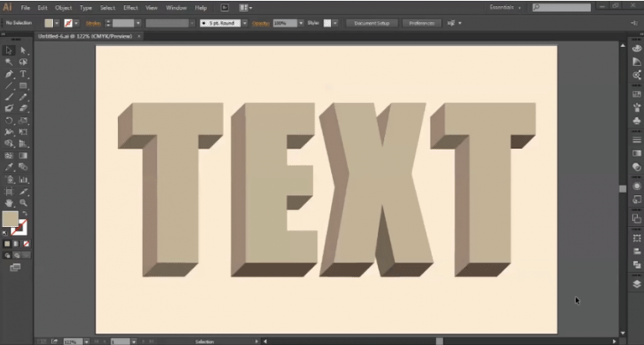Click the Document Setup button

(371, 23)
